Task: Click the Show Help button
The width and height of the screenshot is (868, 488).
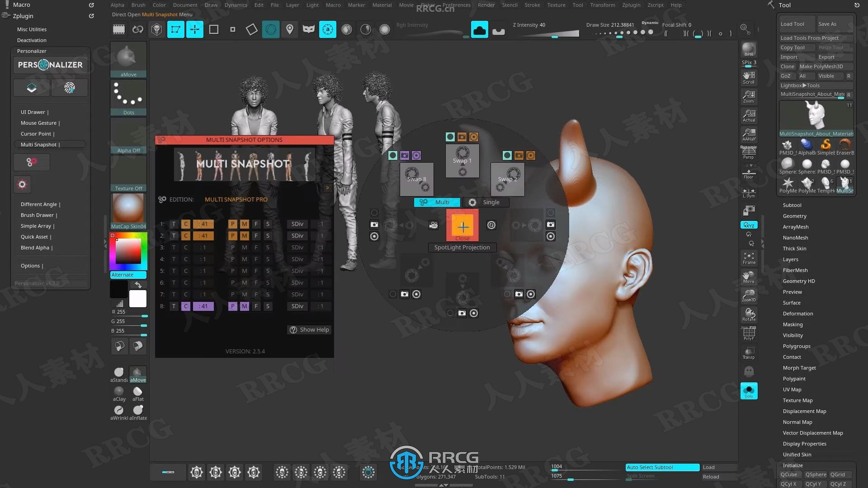Action: tap(310, 330)
